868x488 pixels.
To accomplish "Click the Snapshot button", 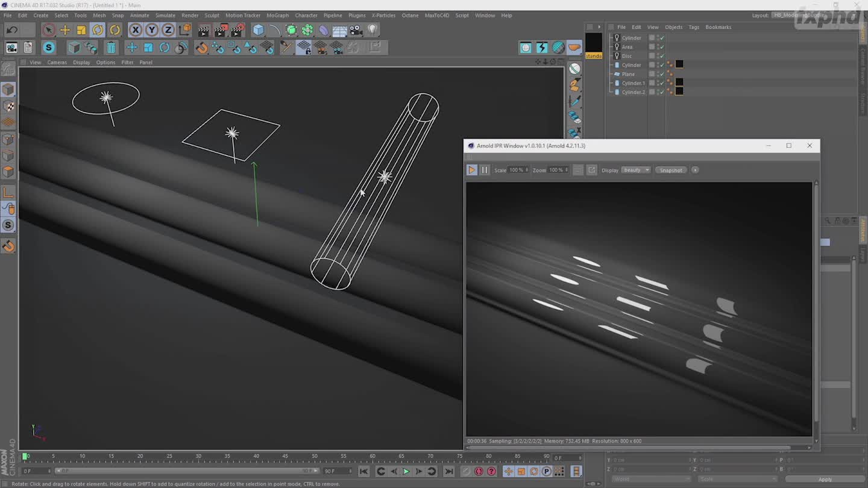I will (671, 170).
